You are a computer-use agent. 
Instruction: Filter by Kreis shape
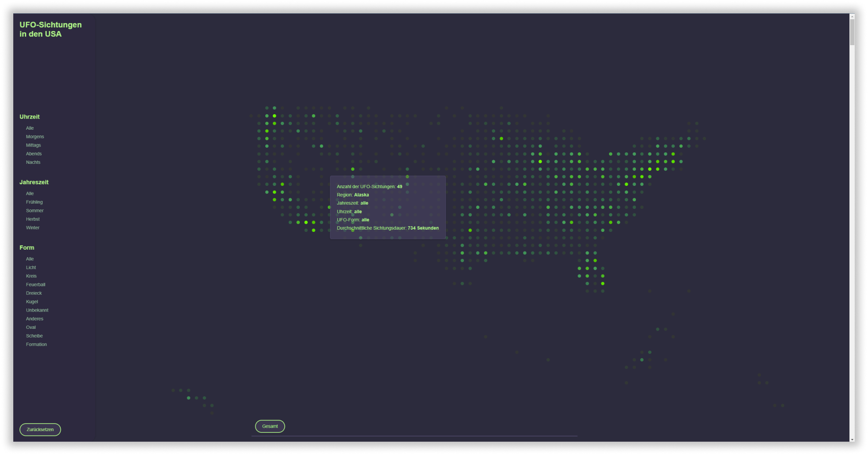(x=31, y=276)
